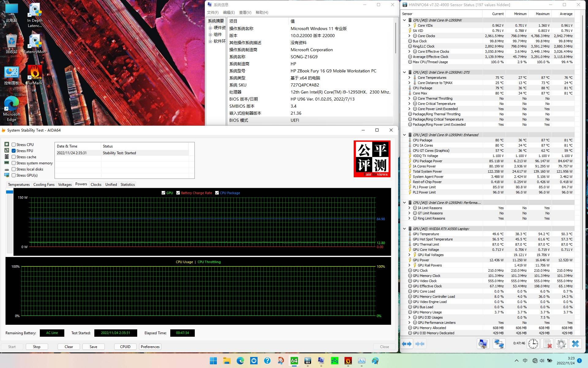Open HWiNFO sensor settings gear icon
This screenshot has width=588, height=368.
click(x=561, y=343)
